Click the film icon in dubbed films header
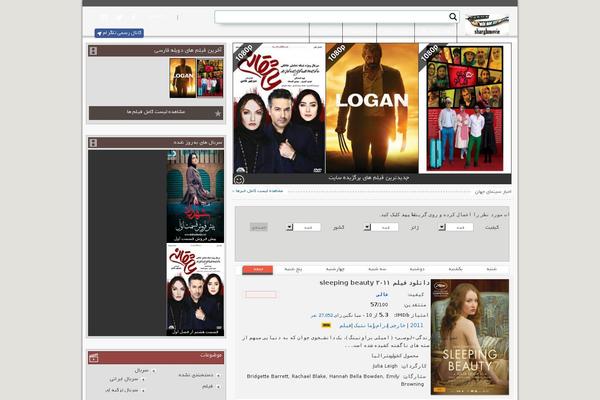The image size is (600, 400). click(x=93, y=51)
